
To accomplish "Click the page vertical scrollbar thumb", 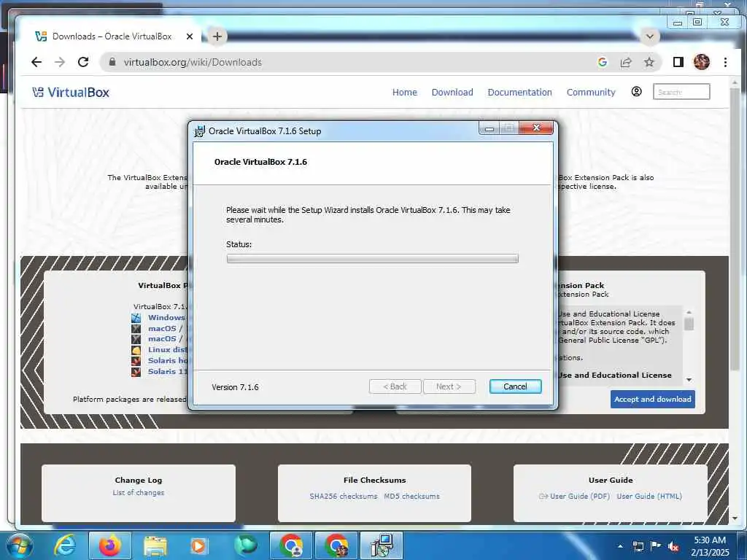I will click(735, 228).
